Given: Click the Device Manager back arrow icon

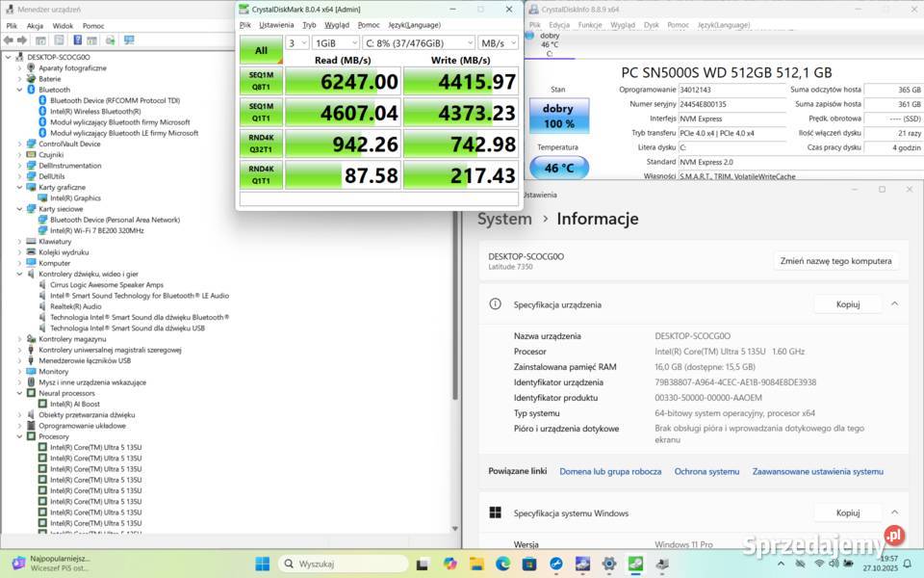Looking at the screenshot, I should coord(9,40).
